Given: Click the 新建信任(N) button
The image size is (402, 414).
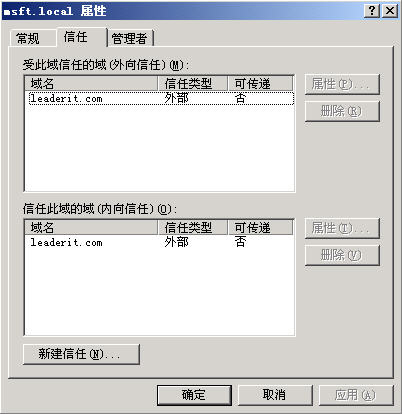Looking at the screenshot, I should 81,354.
